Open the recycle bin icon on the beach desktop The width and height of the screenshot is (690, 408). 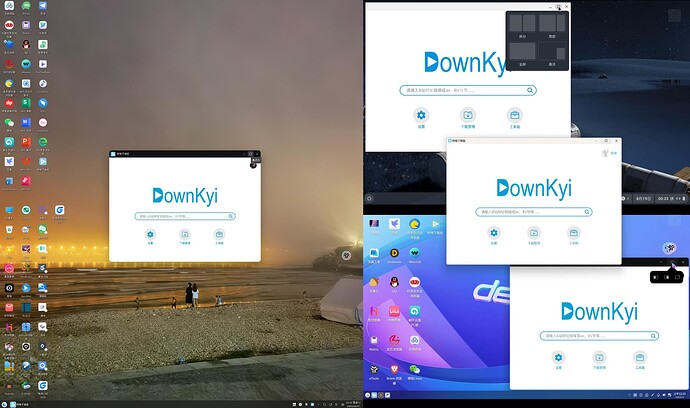pos(9,229)
